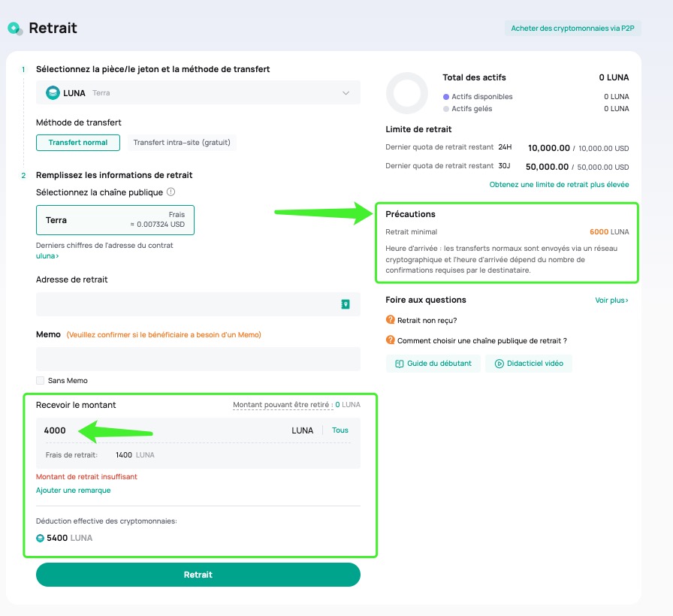Image resolution: width=673 pixels, height=616 pixels.
Task: Click the book icon in Guide du débutant
Action: (x=399, y=364)
